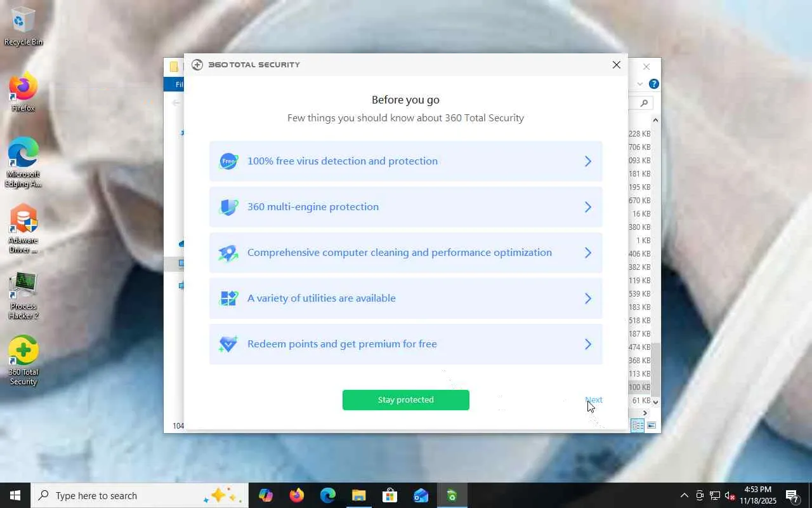The width and height of the screenshot is (812, 508).
Task: Open Copilot from the taskbar
Action: (x=266, y=495)
